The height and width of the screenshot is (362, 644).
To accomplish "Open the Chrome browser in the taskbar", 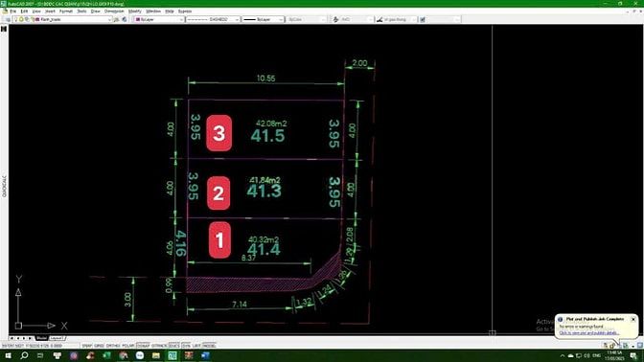I will coord(124,355).
